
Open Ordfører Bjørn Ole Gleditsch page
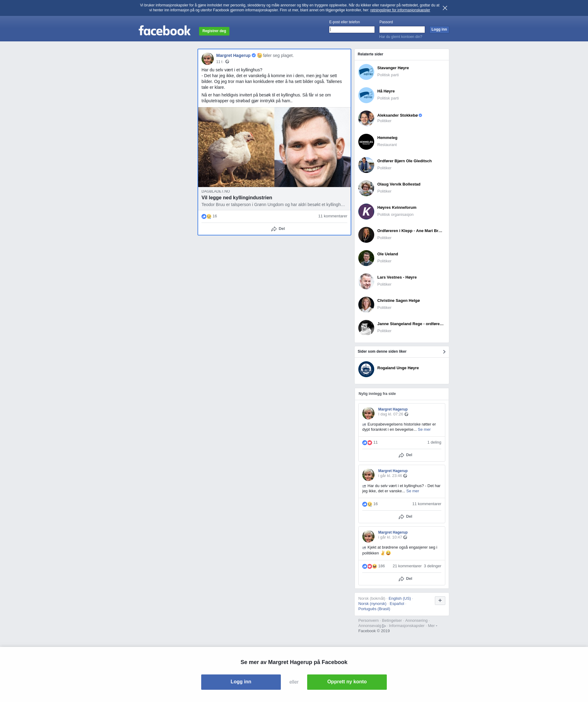click(404, 161)
